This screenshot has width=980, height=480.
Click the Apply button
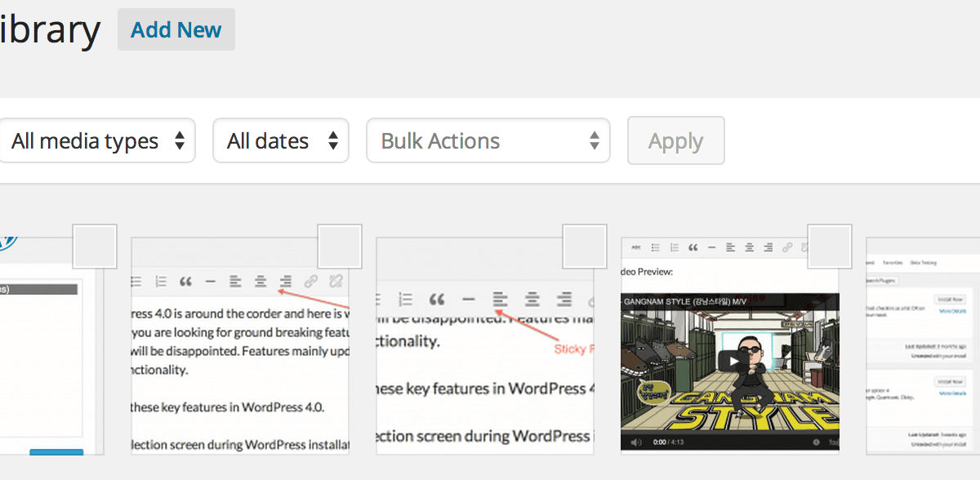point(675,140)
